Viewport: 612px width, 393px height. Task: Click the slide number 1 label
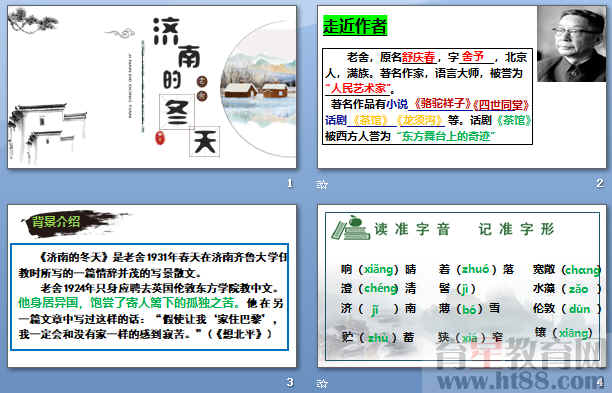pyautogui.click(x=290, y=183)
